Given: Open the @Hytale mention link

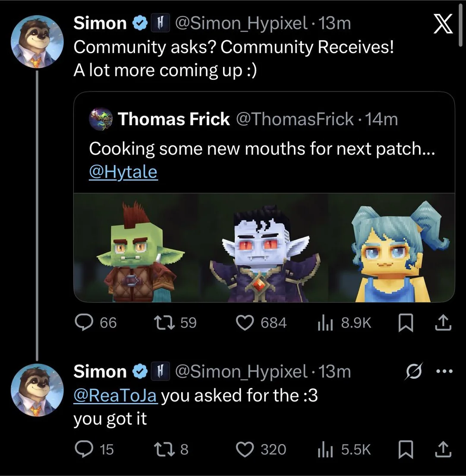Looking at the screenshot, I should pyautogui.click(x=123, y=172).
